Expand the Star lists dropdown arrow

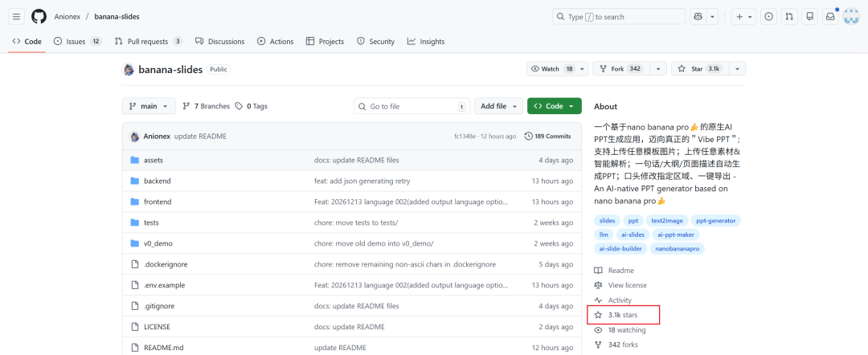pyautogui.click(x=737, y=68)
